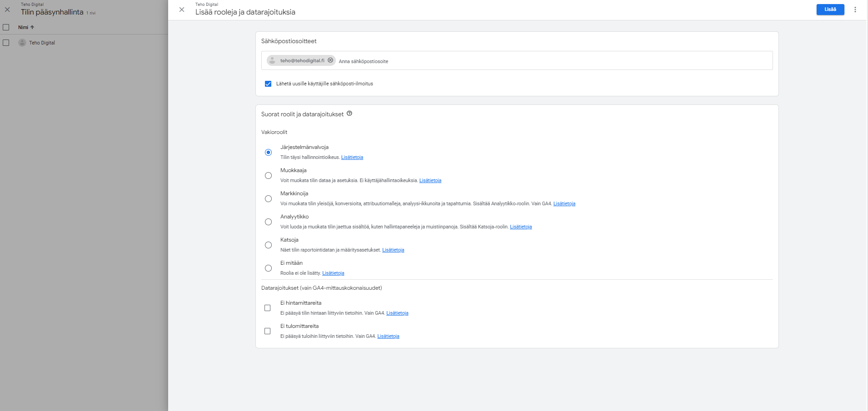Toggle the email notification checkbox
The height and width of the screenshot is (411, 868).
pos(268,84)
